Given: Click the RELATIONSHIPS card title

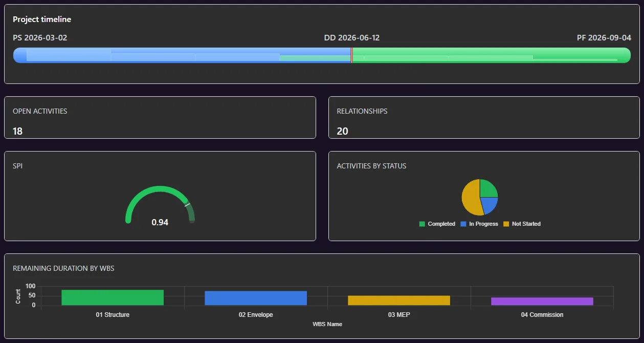Looking at the screenshot, I should click(x=362, y=111).
